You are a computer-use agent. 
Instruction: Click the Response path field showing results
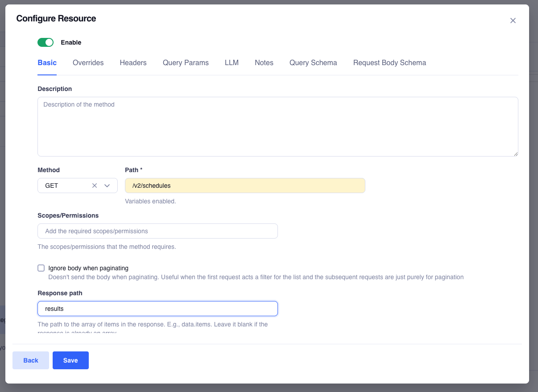[x=157, y=308]
